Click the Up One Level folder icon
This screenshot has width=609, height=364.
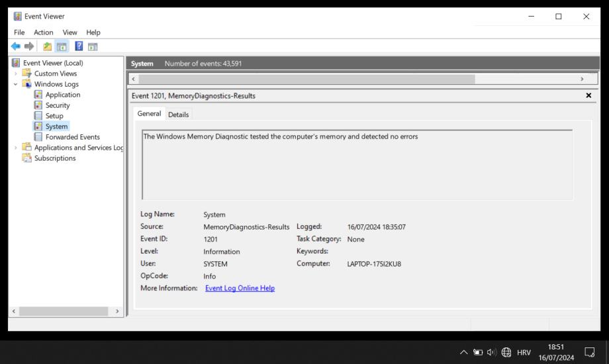[47, 47]
